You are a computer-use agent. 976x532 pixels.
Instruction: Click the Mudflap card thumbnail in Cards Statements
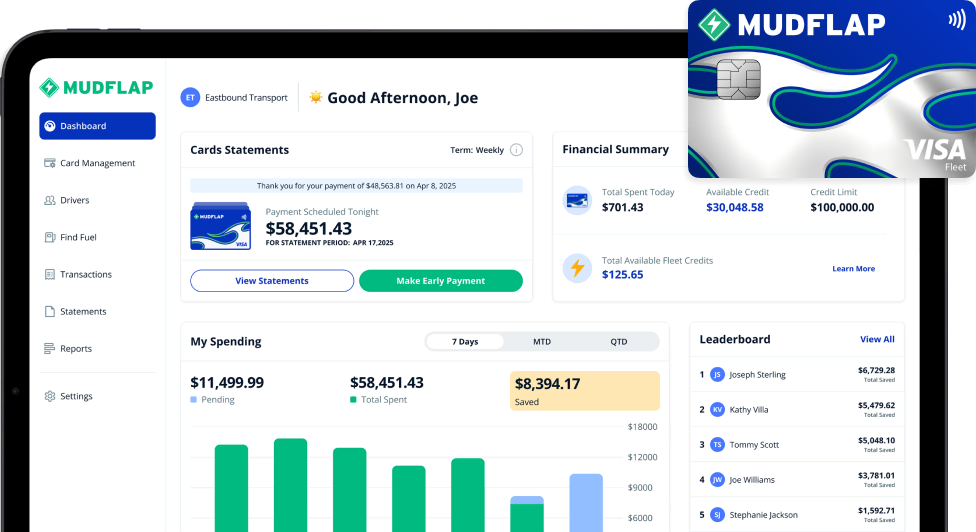(220, 226)
